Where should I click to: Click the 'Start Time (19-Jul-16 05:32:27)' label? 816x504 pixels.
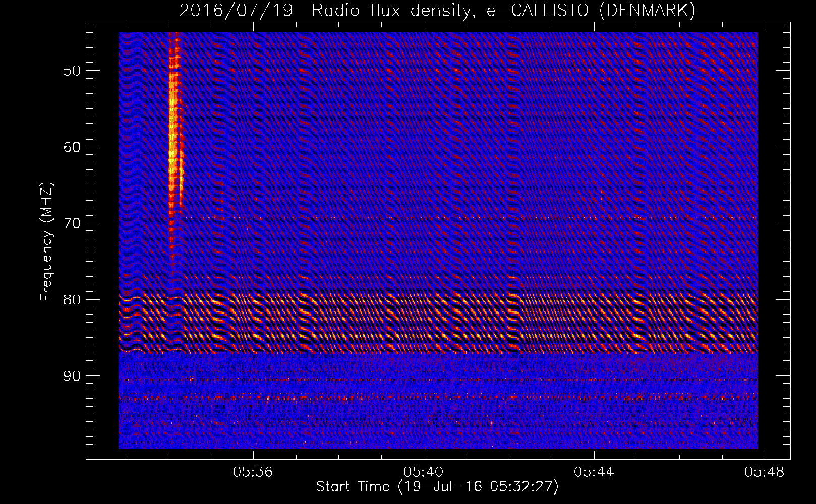click(437, 487)
